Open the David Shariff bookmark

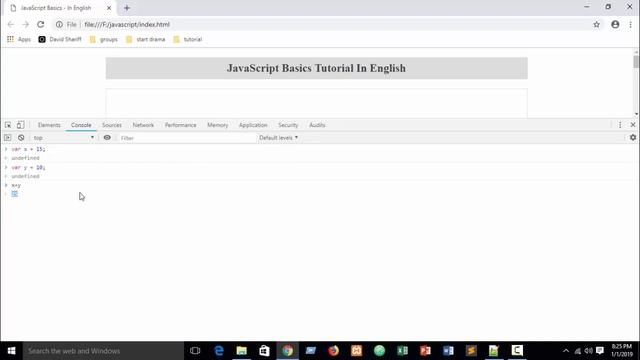tap(60, 39)
